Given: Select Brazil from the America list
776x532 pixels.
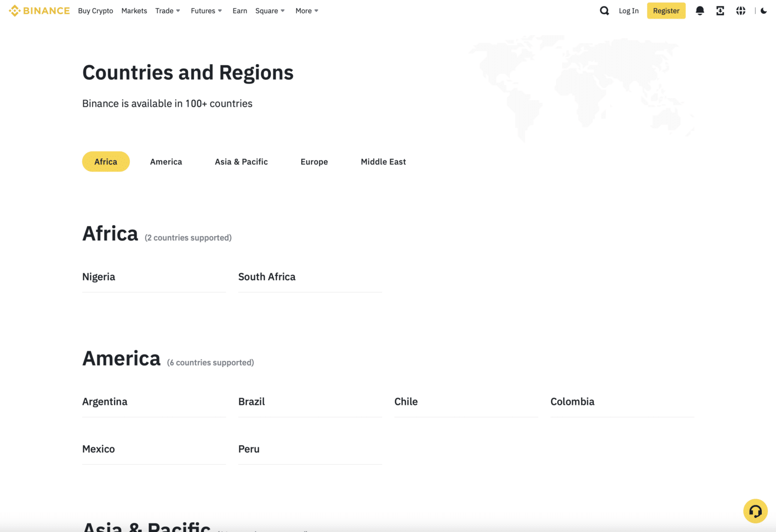Looking at the screenshot, I should click(x=251, y=401).
